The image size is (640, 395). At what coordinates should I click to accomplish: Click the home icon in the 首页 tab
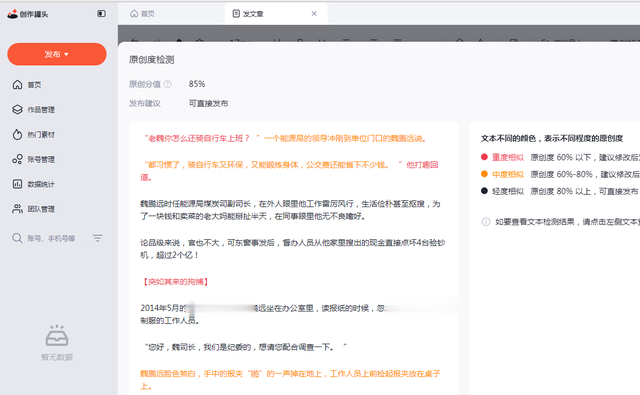click(x=134, y=13)
